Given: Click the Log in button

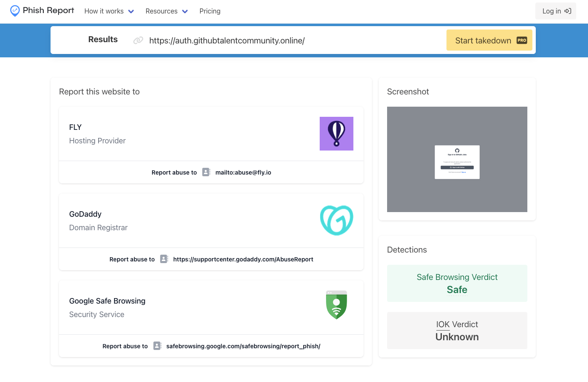Looking at the screenshot, I should point(556,11).
